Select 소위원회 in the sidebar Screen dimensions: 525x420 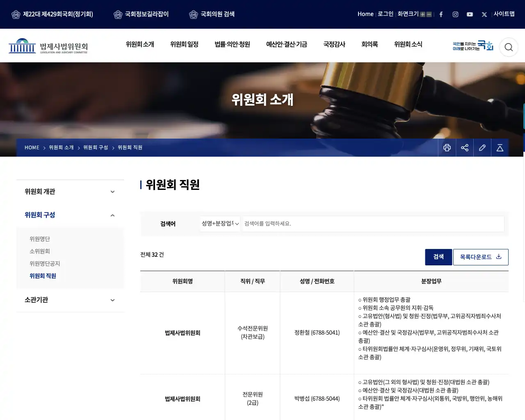coord(40,251)
